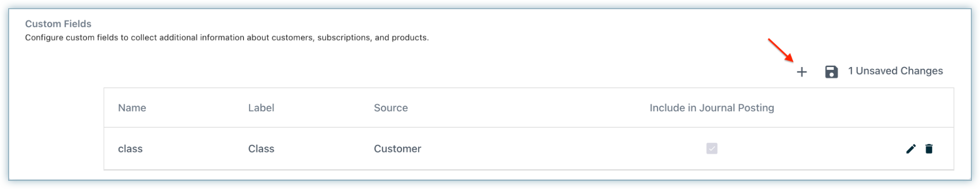Image resolution: width=980 pixels, height=189 pixels.
Task: Add a new custom field with plus icon
Action: pos(801,72)
